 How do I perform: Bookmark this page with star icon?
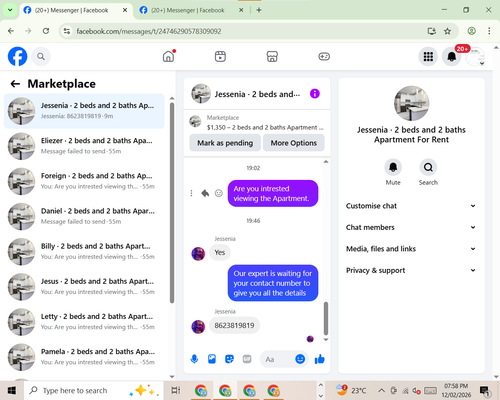447,31
